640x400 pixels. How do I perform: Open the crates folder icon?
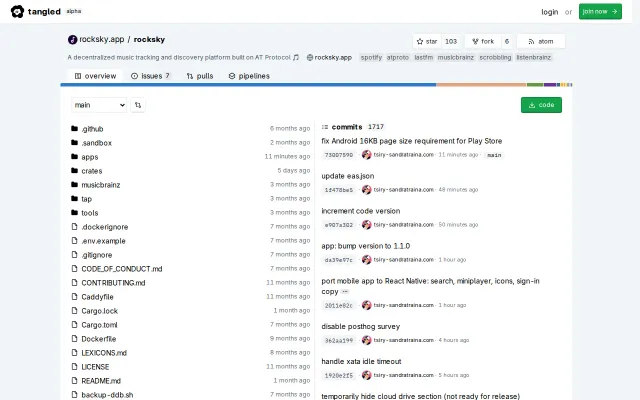pyautogui.click(x=74, y=170)
